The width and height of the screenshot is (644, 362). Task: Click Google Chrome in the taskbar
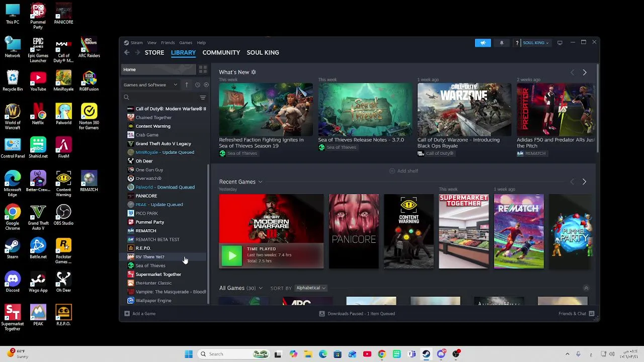tap(382, 354)
